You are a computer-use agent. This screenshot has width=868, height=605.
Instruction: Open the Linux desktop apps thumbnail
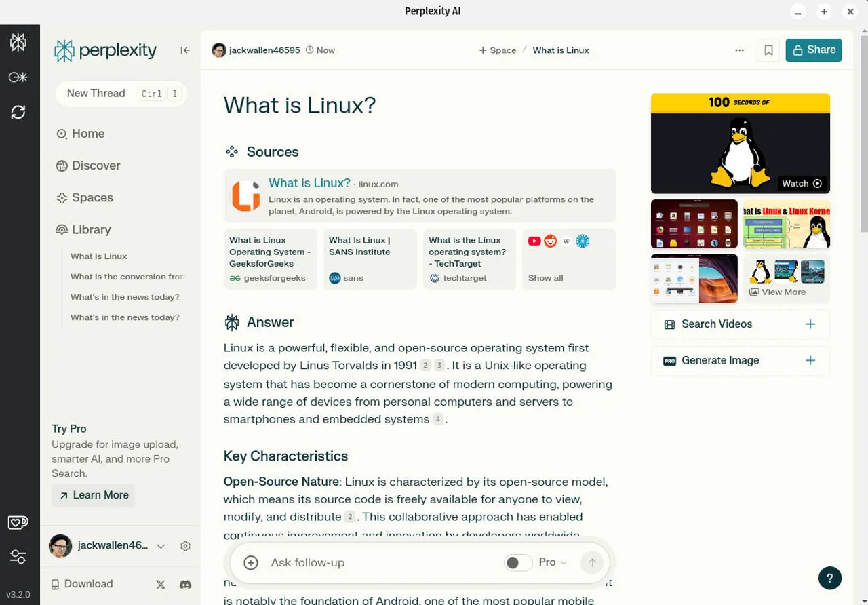tap(694, 224)
